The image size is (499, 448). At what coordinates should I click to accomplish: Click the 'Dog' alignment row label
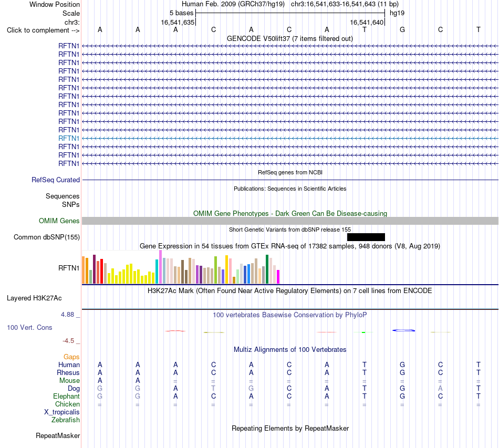pos(74,389)
